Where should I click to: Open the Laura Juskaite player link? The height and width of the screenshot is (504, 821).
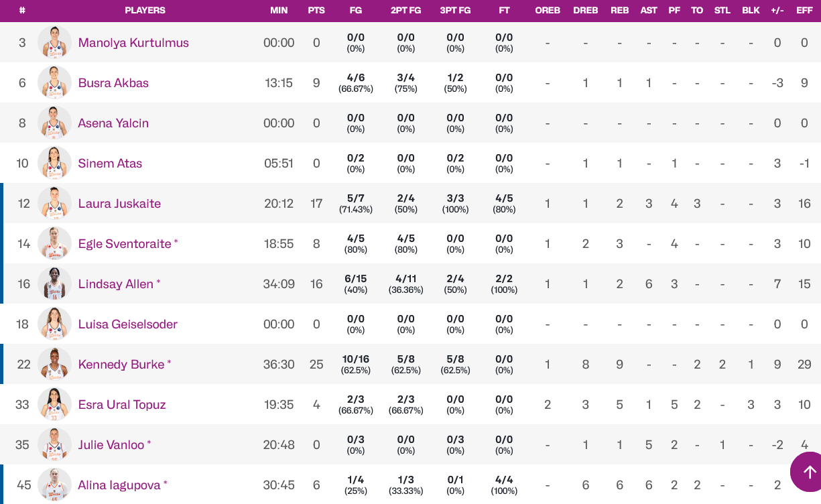pyautogui.click(x=119, y=203)
